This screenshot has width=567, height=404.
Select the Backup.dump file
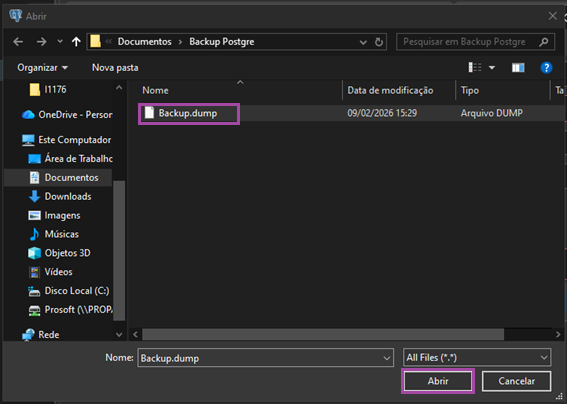(x=189, y=114)
